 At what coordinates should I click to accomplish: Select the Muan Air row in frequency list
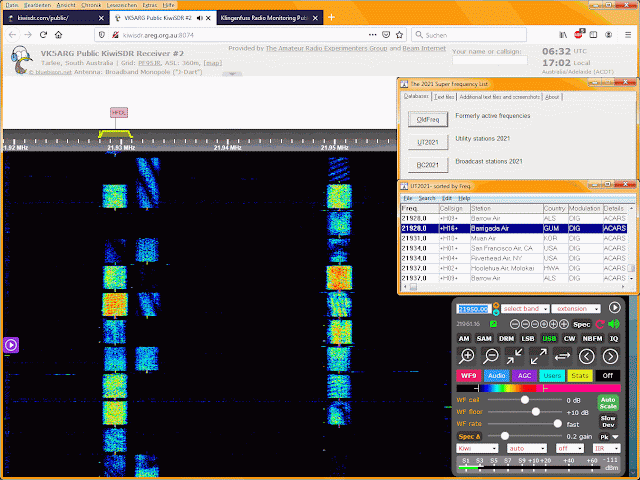(513, 238)
